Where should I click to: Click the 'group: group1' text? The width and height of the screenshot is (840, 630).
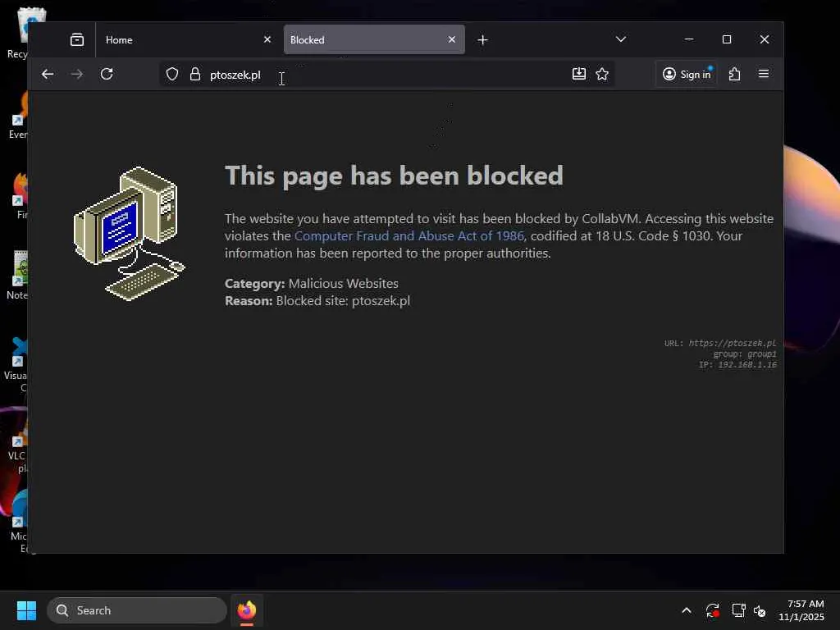(x=745, y=354)
